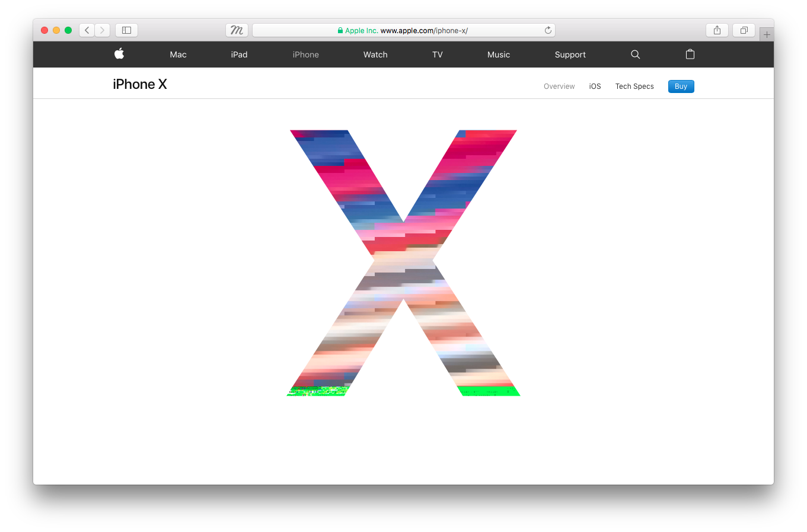Close the Safari window with red button
Viewport: 807px width, 532px height.
coord(44,30)
